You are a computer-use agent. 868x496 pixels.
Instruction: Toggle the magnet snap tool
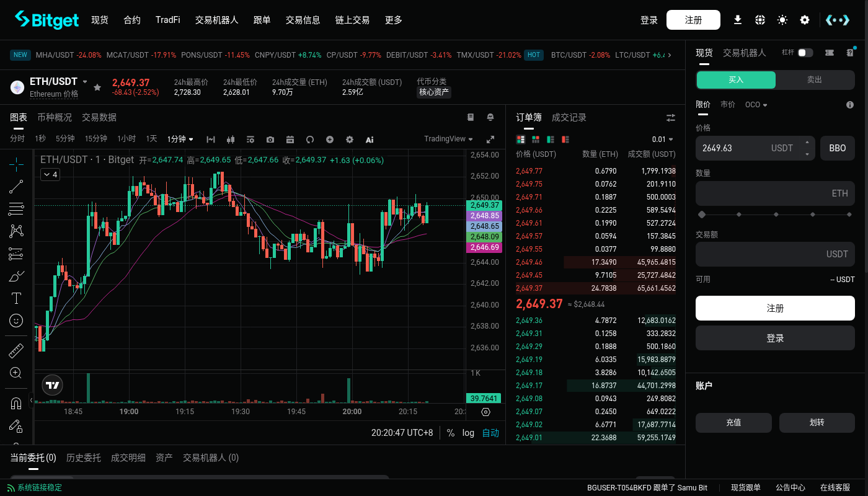[16, 404]
